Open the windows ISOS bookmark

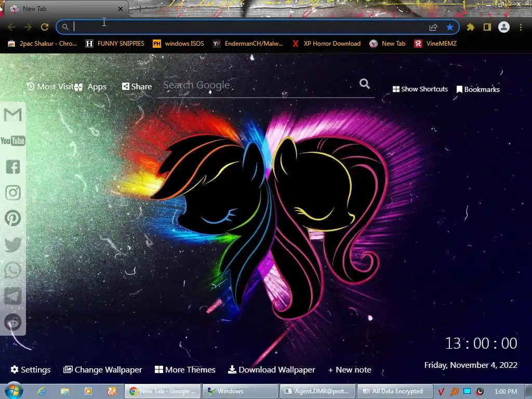[179, 44]
